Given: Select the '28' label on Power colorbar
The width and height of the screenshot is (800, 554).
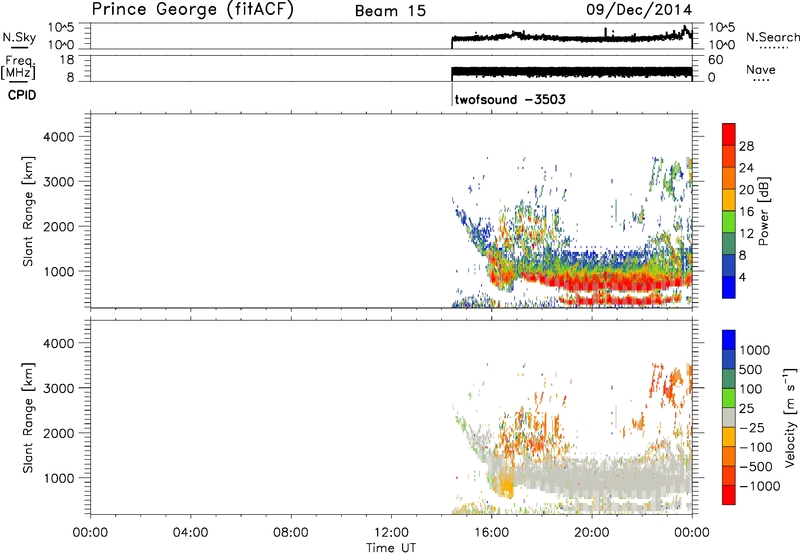Looking at the screenshot, I should pos(746,146).
